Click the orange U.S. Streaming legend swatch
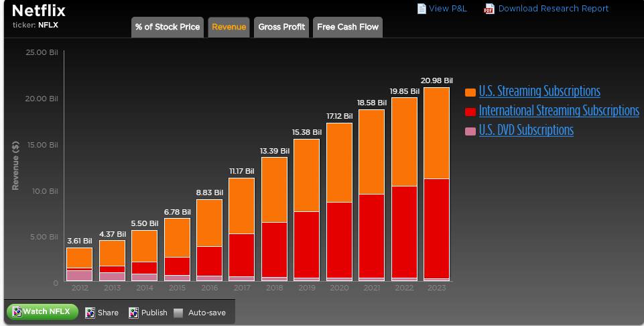644x326 pixels. 470,92
